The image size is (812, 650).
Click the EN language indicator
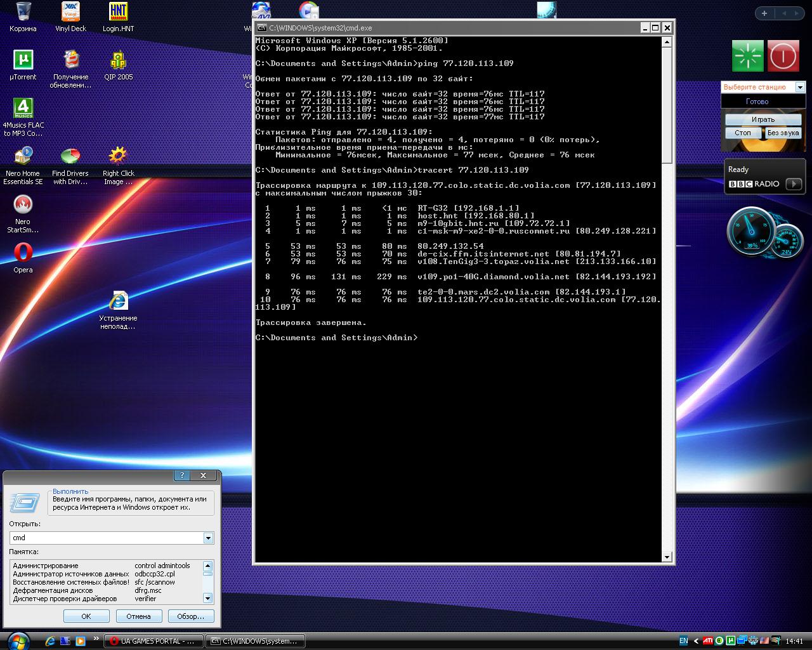[x=684, y=641]
